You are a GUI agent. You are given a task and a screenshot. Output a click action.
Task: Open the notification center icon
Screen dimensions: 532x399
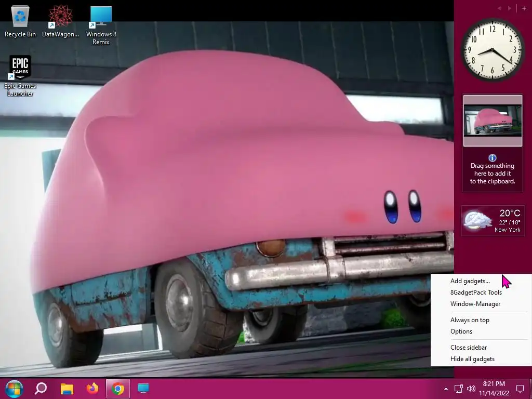(520, 389)
